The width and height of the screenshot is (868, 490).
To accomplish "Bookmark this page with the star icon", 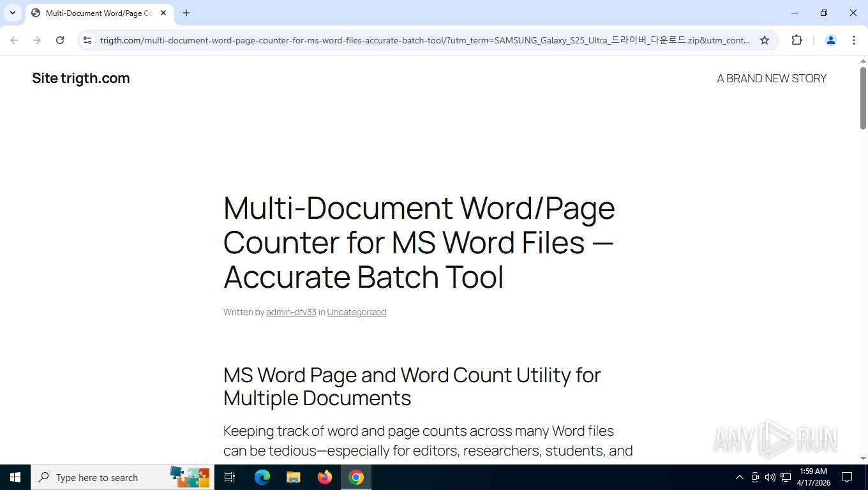I will pyautogui.click(x=765, y=40).
